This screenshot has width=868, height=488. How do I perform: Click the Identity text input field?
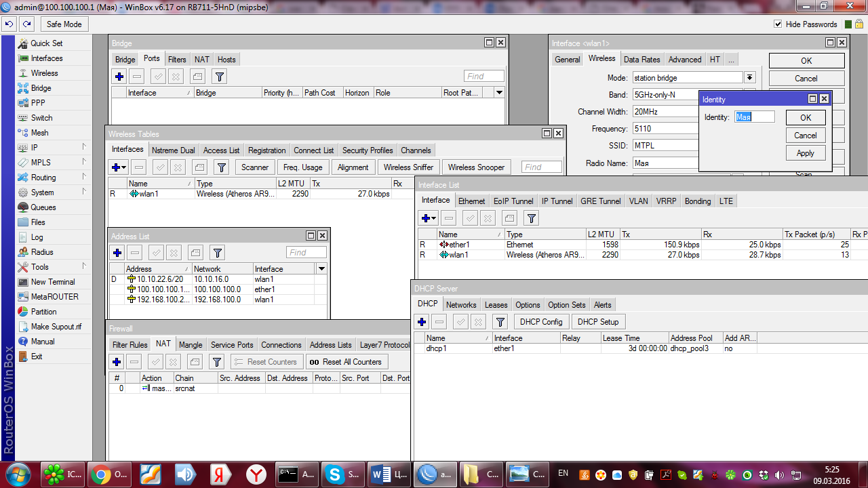point(754,117)
